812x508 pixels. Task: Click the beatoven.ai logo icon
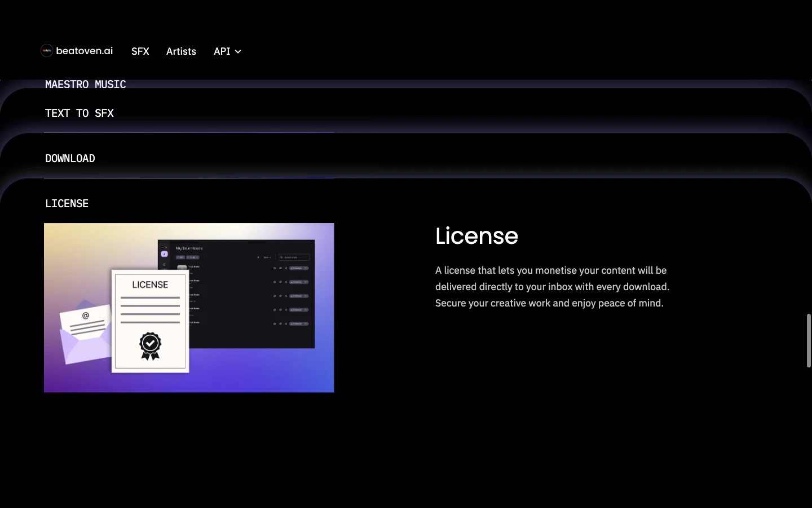coord(47,51)
